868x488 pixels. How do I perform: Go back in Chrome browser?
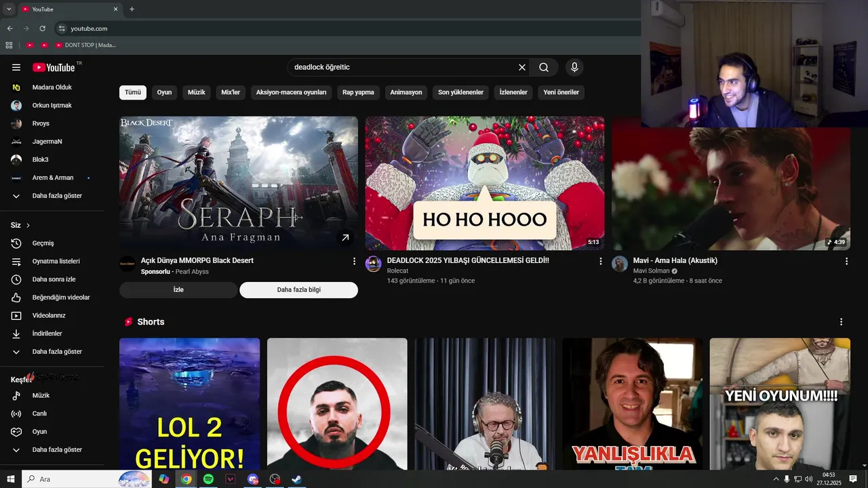click(x=9, y=28)
